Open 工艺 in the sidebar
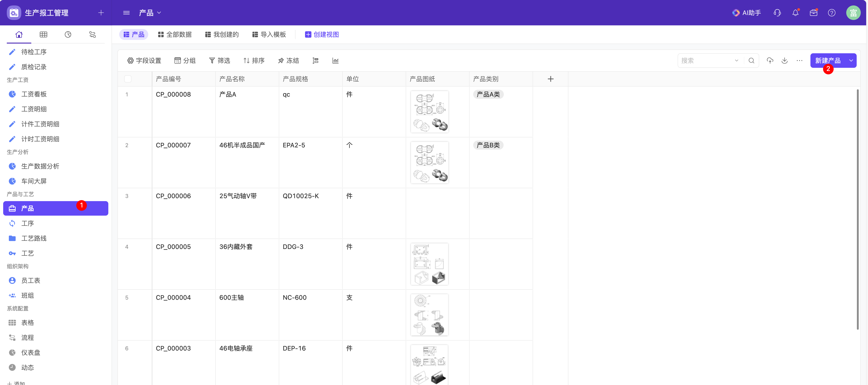Viewport: 868px width, 385px height. [x=56, y=253]
